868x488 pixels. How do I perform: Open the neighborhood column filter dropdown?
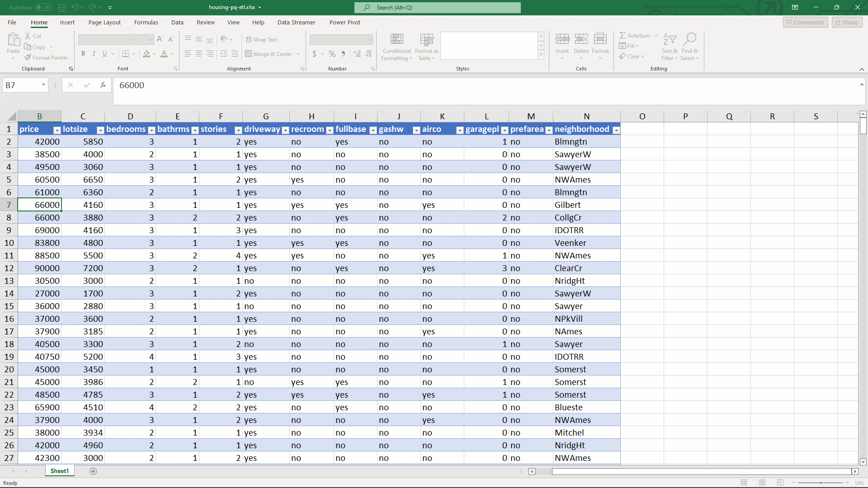[x=616, y=130]
